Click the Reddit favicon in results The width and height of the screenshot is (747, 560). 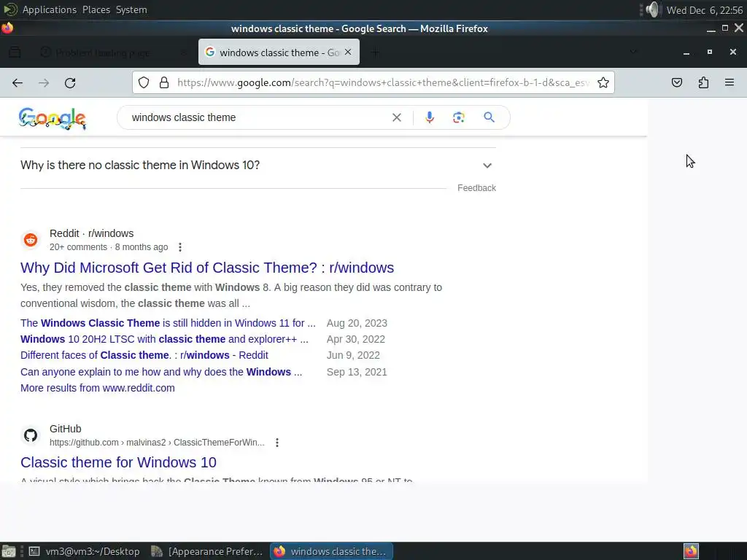(x=31, y=239)
